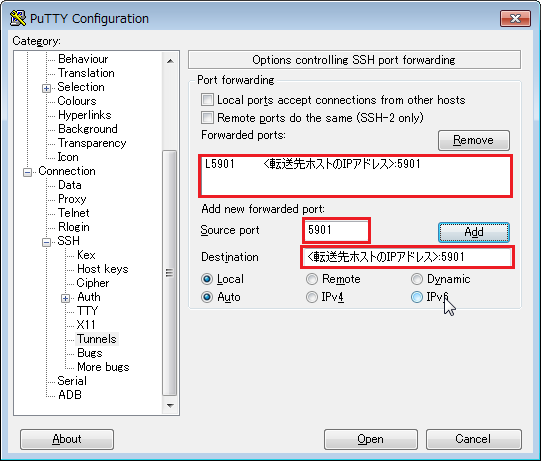
Task: Select the Auto protocol radio button
Action: click(x=207, y=297)
